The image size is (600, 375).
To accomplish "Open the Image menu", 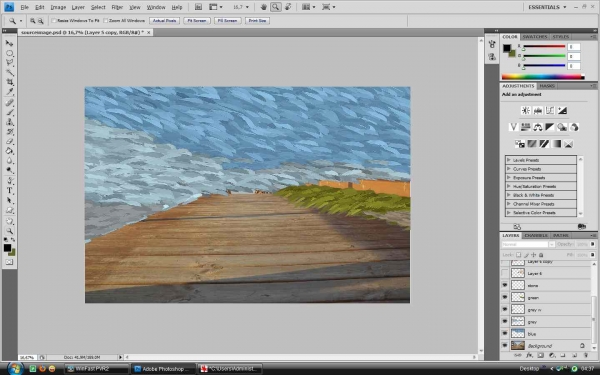I will pos(58,7).
